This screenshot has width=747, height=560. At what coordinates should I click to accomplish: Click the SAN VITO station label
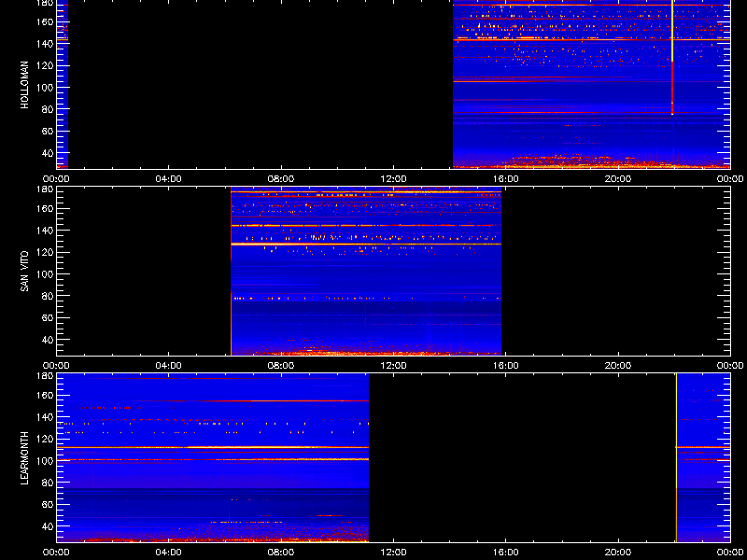coord(25,272)
